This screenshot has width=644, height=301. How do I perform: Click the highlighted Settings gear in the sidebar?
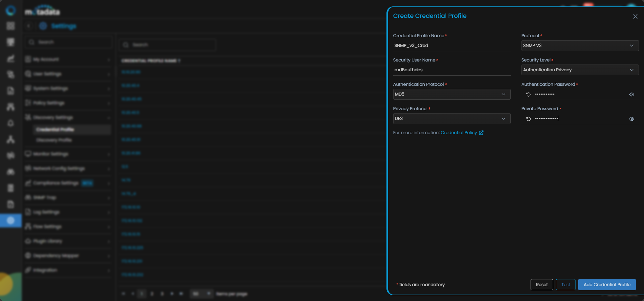point(11,221)
